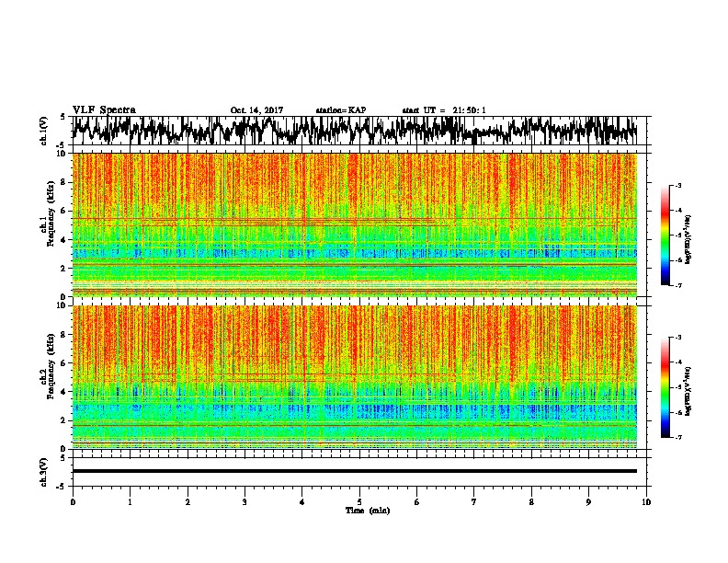Image resolution: width=728 pixels, height=563 pixels.
Task: Click the "5" tick on ch.1(V) axis
Action: tap(63, 117)
